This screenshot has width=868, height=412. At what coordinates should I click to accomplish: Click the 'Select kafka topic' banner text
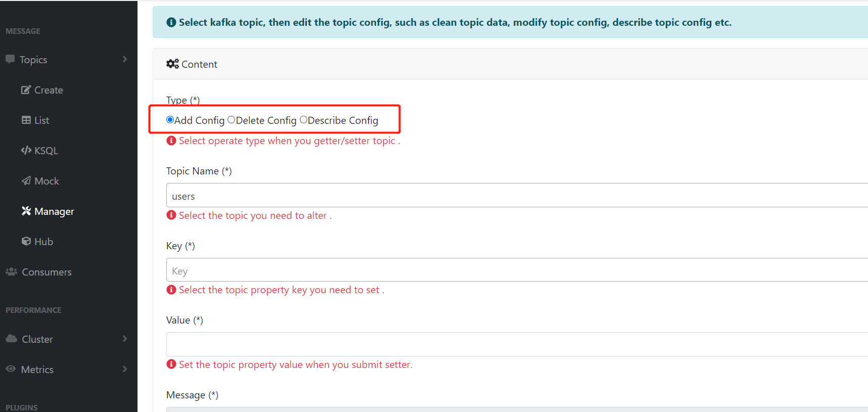455,22
